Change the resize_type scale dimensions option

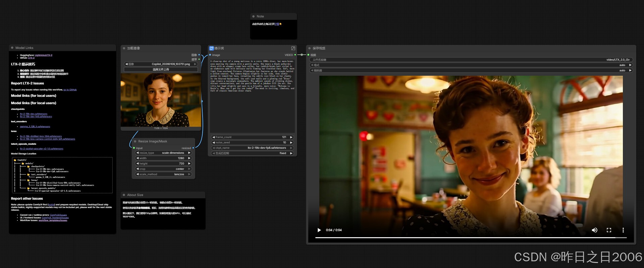pos(163,153)
